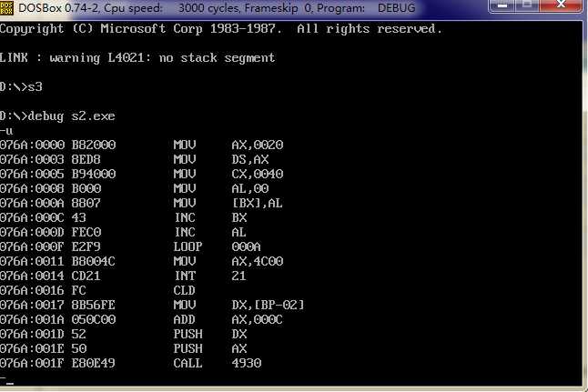Viewport: 588px width, 392px height.
Task: Click the 'INC AL' instruction line
Action: tap(123, 232)
